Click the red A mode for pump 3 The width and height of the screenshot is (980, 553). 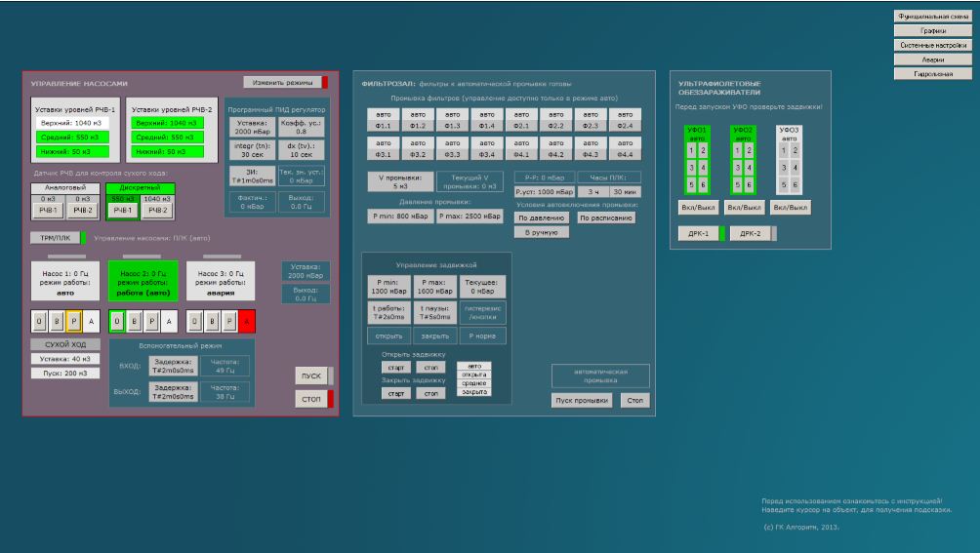point(248,320)
